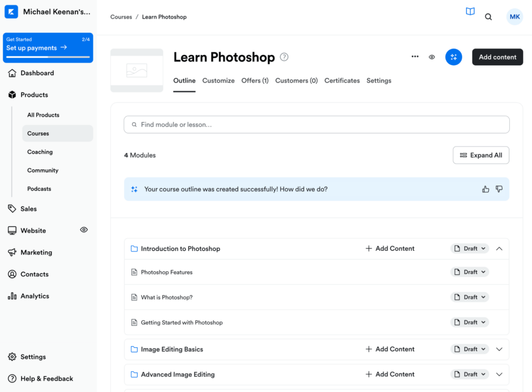Click the Getting Started with Photoshop document icon
The height and width of the screenshot is (392, 532).
pos(134,322)
